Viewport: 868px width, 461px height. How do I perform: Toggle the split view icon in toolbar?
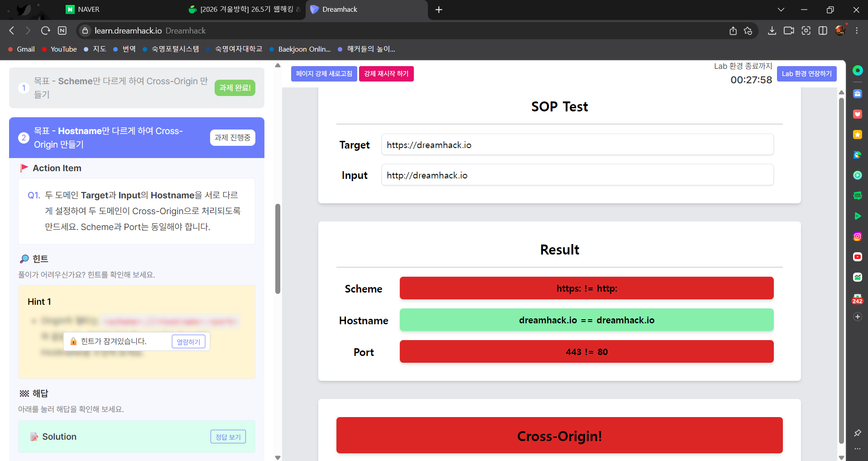point(823,31)
